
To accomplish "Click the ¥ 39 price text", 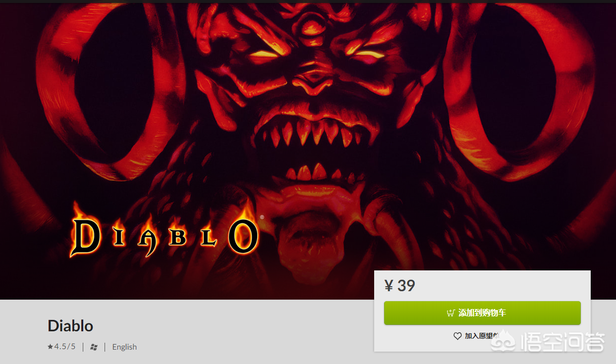I will tap(400, 286).
